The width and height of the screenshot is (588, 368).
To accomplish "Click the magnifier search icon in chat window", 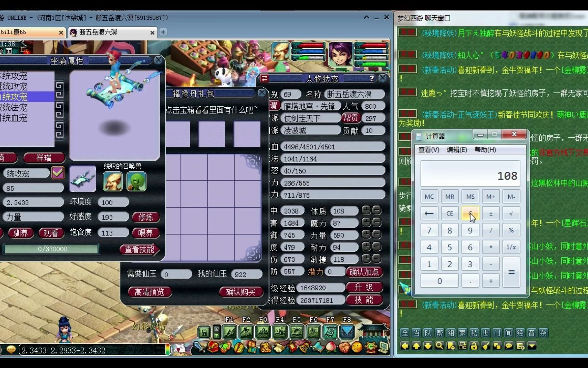I will (439, 346).
